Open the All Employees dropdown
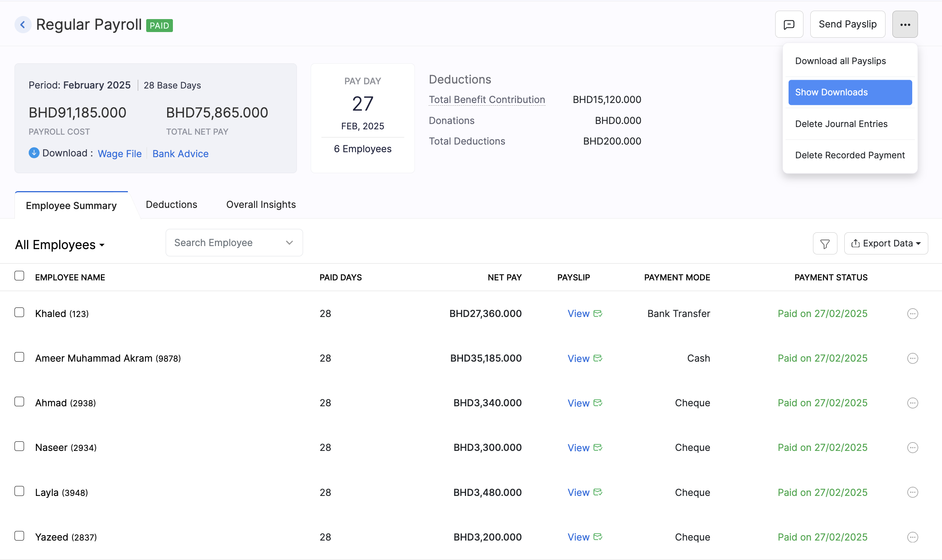 click(60, 245)
